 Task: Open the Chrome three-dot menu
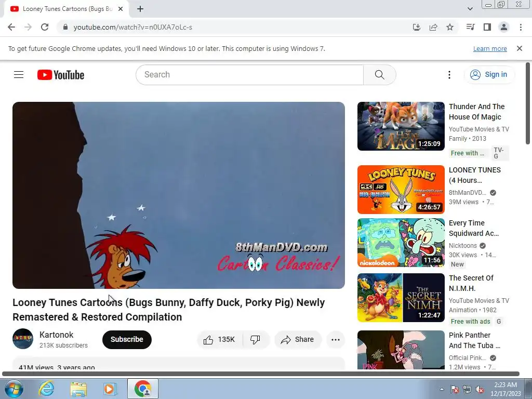521,27
